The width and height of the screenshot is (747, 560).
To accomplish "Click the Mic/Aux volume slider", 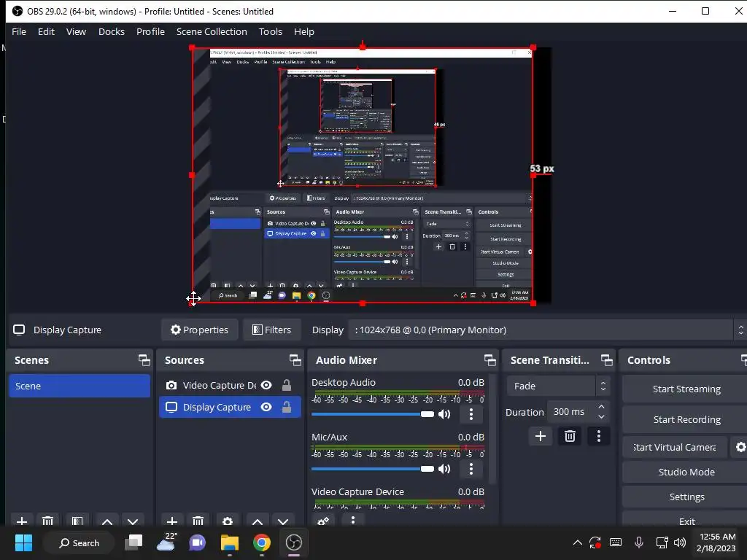I will click(x=373, y=469).
